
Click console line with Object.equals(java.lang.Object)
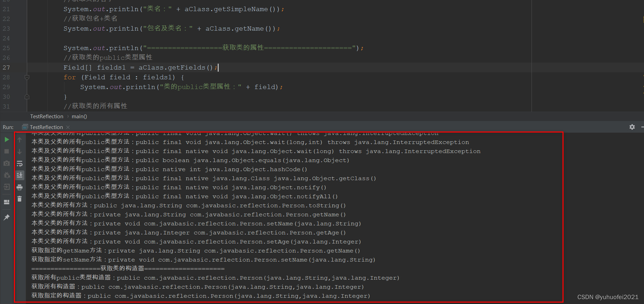(190, 160)
